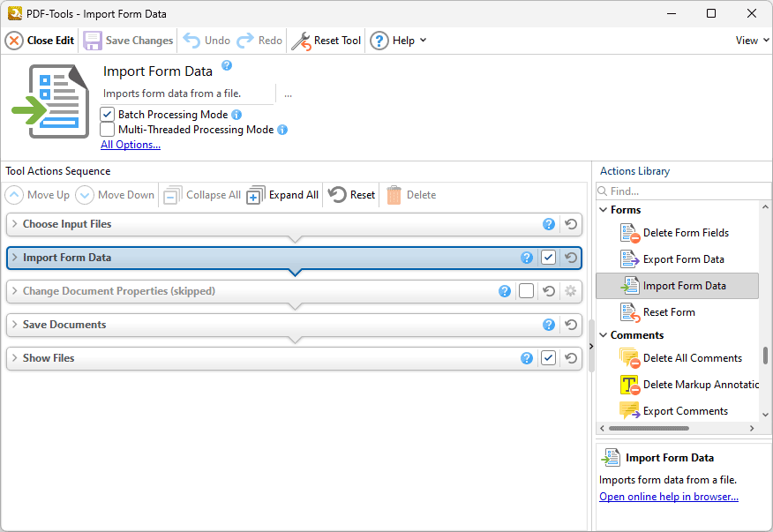Click the library scroll right arrow
773x532 pixels.
(752, 429)
